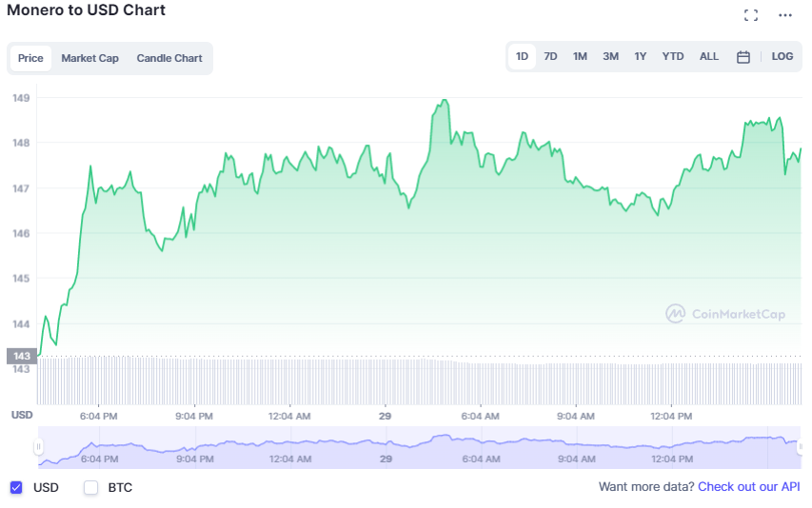Viewport: 812px width, 508px height.
Task: Click the 143 price marker label
Action: (x=22, y=356)
